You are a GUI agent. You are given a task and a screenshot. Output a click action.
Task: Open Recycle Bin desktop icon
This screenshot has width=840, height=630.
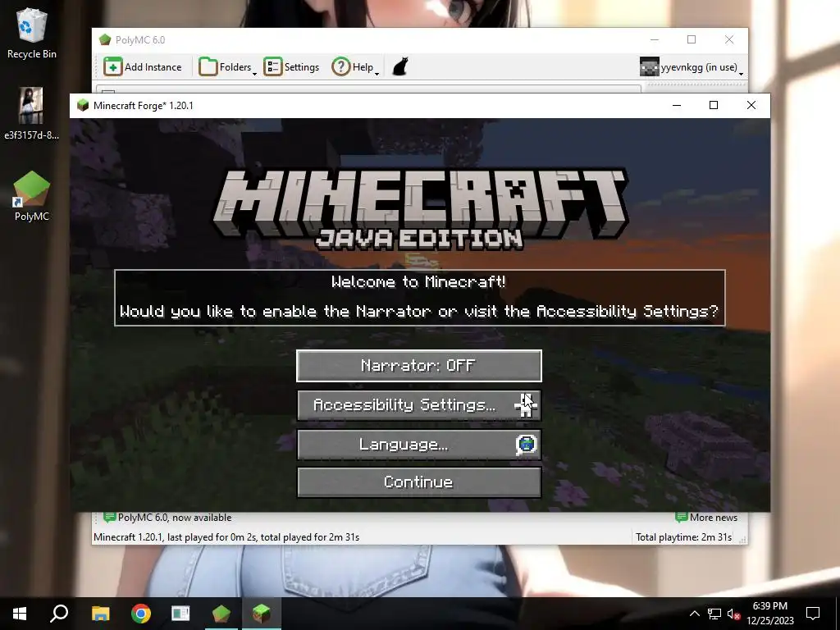coord(32,33)
